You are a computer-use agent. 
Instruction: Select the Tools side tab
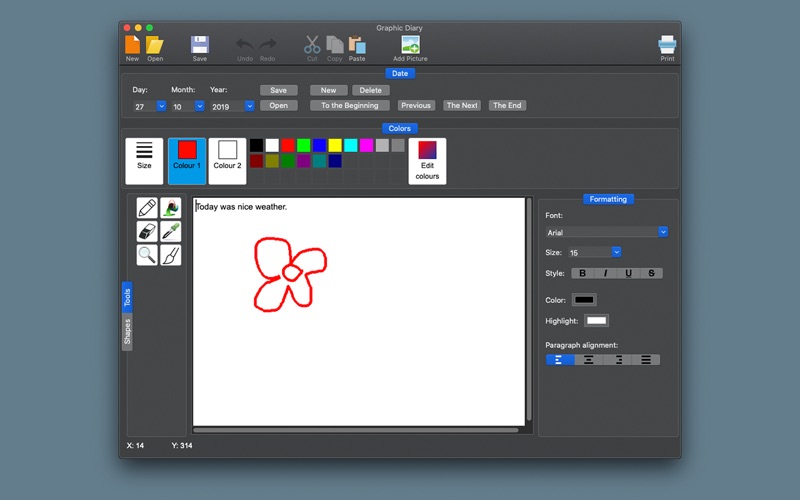point(127,297)
